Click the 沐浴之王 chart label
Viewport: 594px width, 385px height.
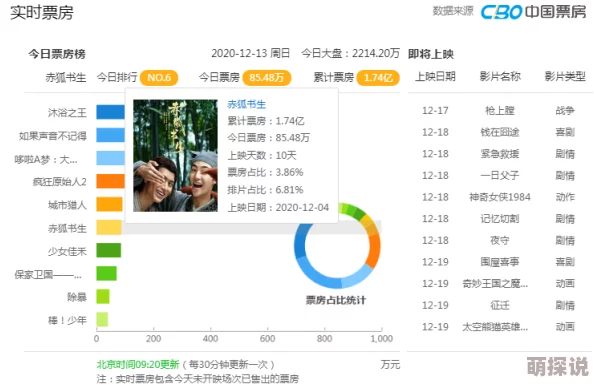pyautogui.click(x=67, y=113)
